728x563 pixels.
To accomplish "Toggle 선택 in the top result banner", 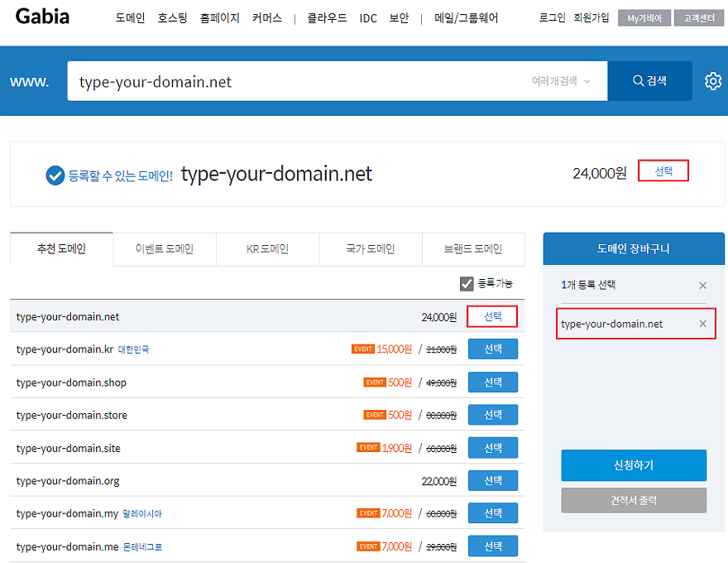I will coord(663,171).
